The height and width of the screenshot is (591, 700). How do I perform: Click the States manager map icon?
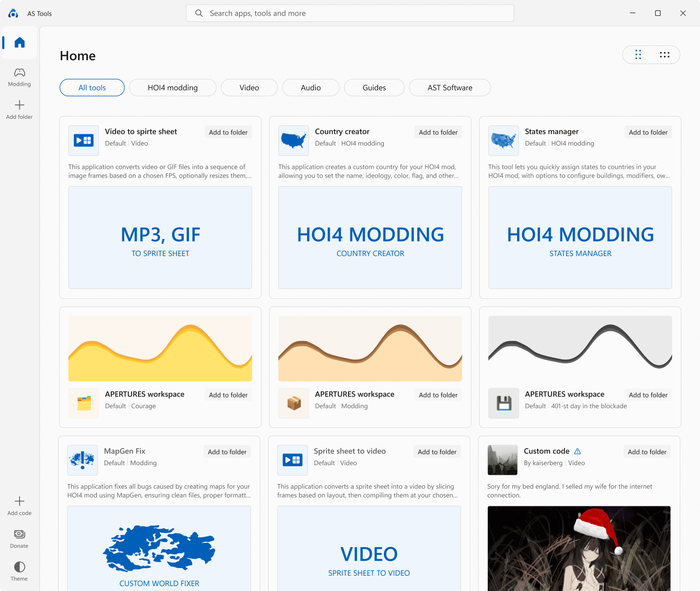[x=503, y=140]
